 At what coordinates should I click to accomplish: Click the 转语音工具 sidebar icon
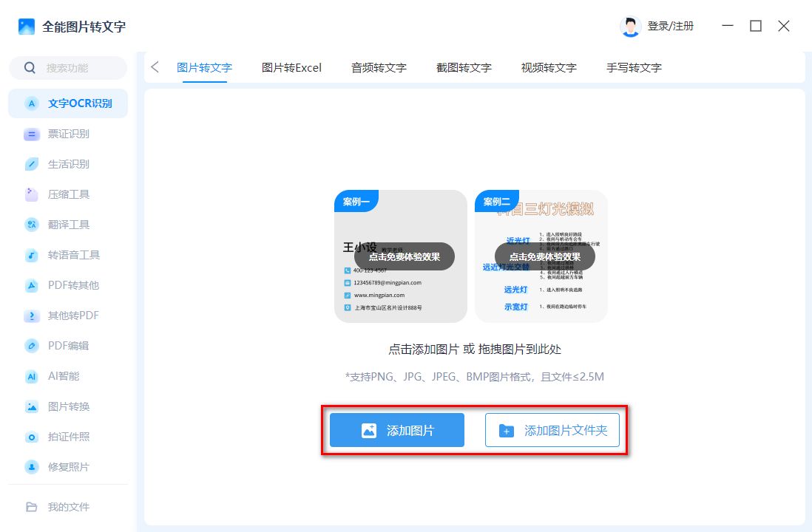coord(32,255)
